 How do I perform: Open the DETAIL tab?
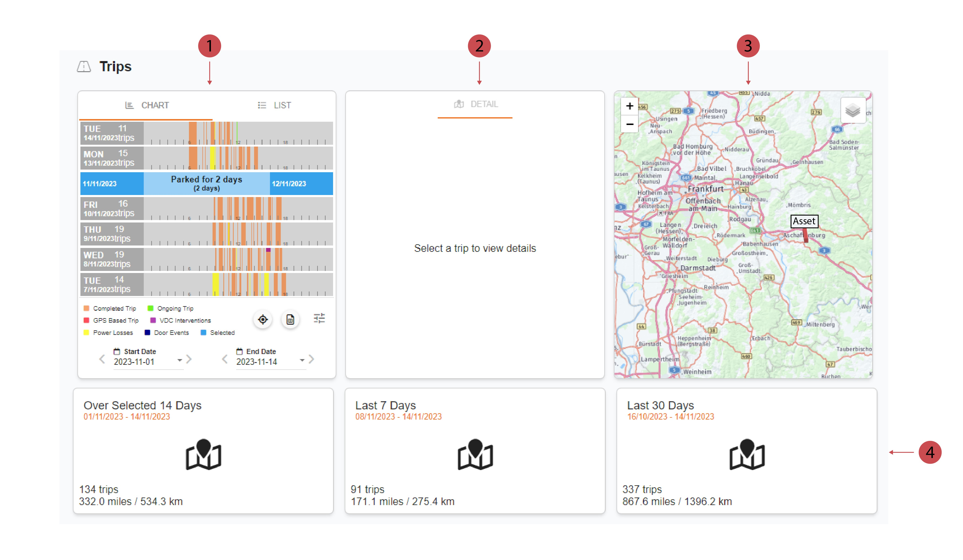(476, 104)
